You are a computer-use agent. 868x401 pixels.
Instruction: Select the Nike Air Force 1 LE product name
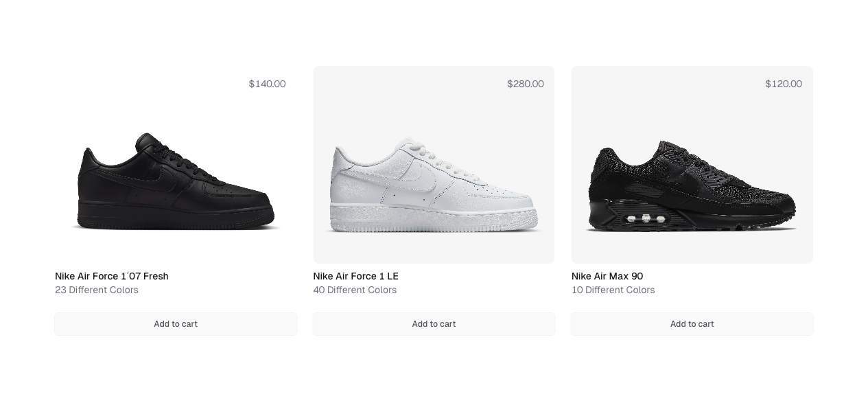(356, 276)
